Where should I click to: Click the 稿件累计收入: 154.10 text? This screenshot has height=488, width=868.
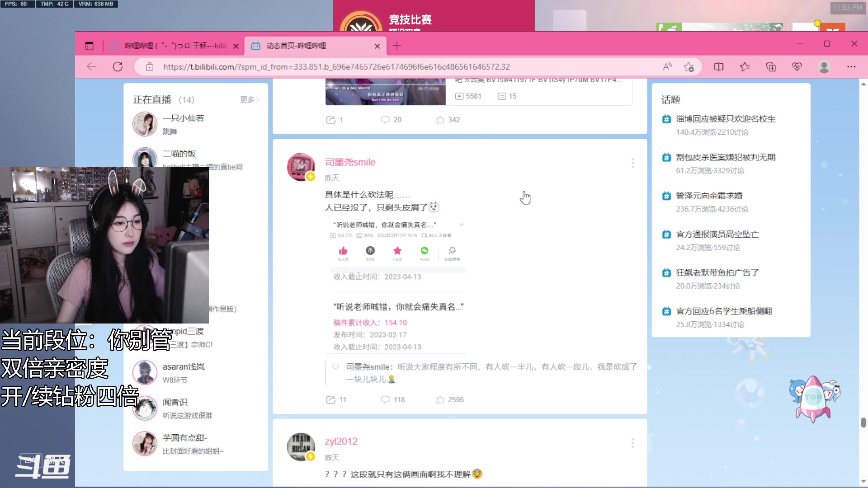(370, 323)
